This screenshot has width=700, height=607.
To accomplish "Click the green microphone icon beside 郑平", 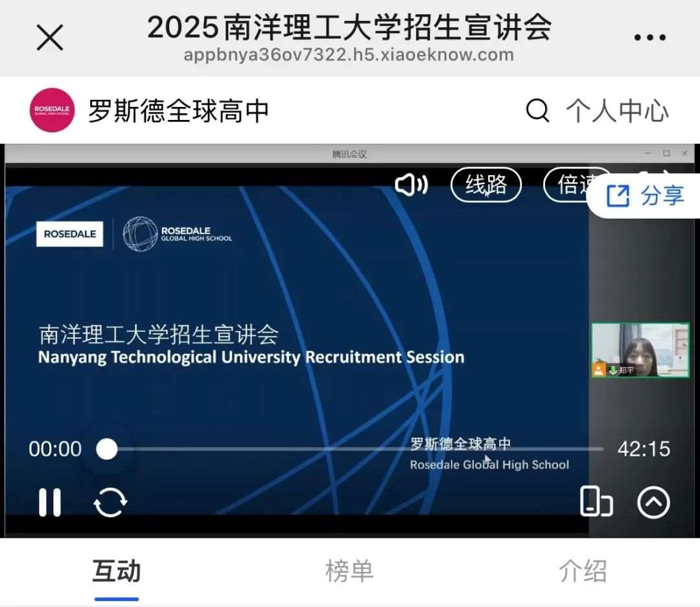I will pyautogui.click(x=613, y=370).
